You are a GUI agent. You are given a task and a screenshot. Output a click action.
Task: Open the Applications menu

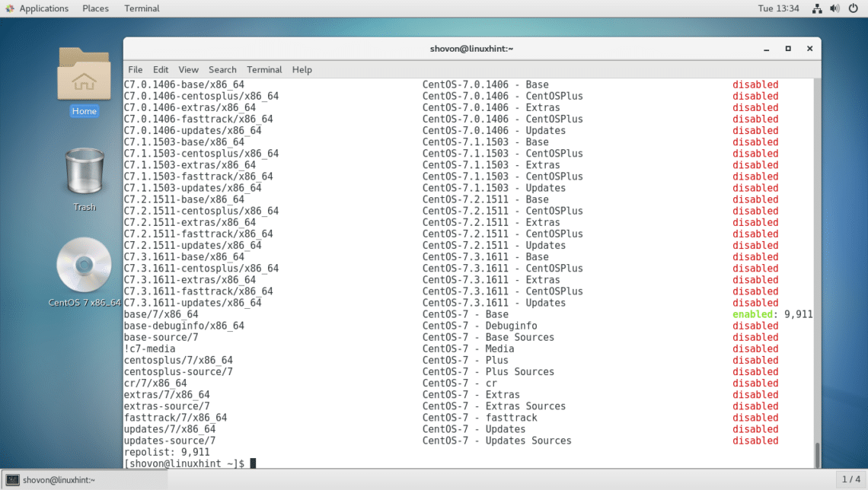click(43, 8)
